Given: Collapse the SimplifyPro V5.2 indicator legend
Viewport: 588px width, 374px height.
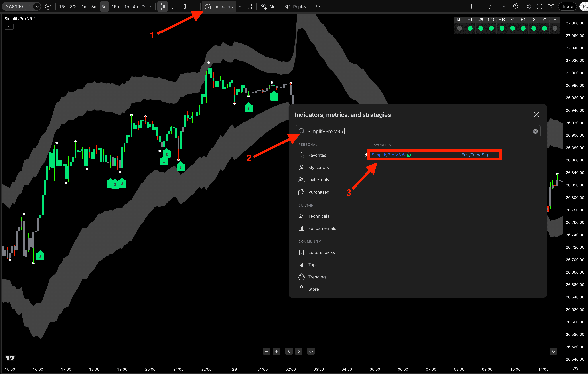Looking at the screenshot, I should click(9, 26).
